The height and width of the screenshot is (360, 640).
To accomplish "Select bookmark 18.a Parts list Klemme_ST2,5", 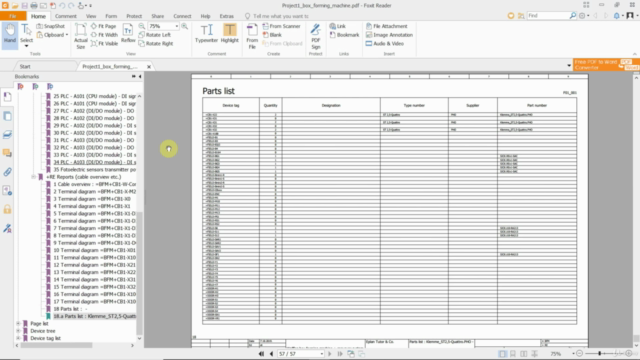I will 95,316.
